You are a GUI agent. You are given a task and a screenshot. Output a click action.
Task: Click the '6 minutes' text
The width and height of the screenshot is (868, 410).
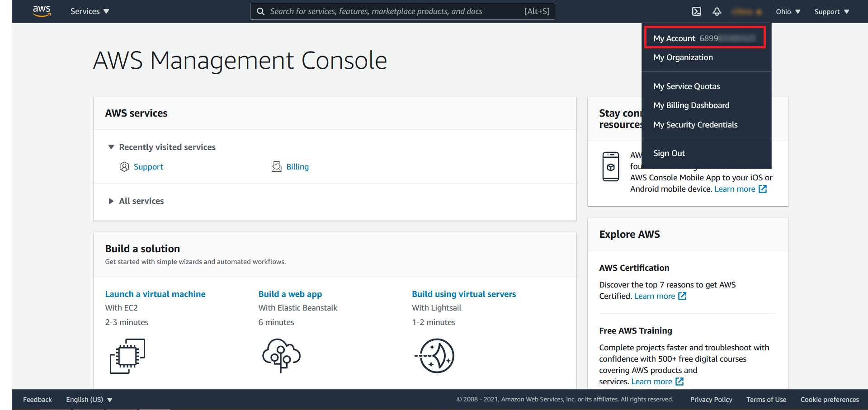click(x=276, y=322)
